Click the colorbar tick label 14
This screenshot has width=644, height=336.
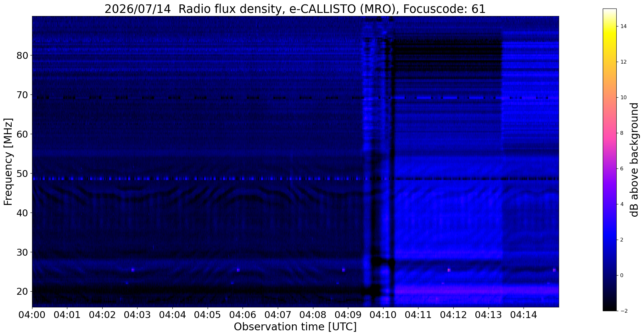click(x=623, y=26)
